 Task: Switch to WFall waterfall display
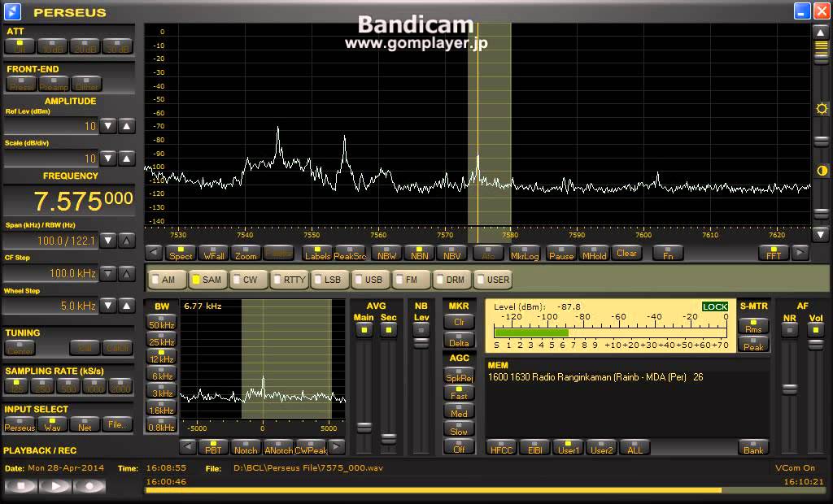point(214,253)
